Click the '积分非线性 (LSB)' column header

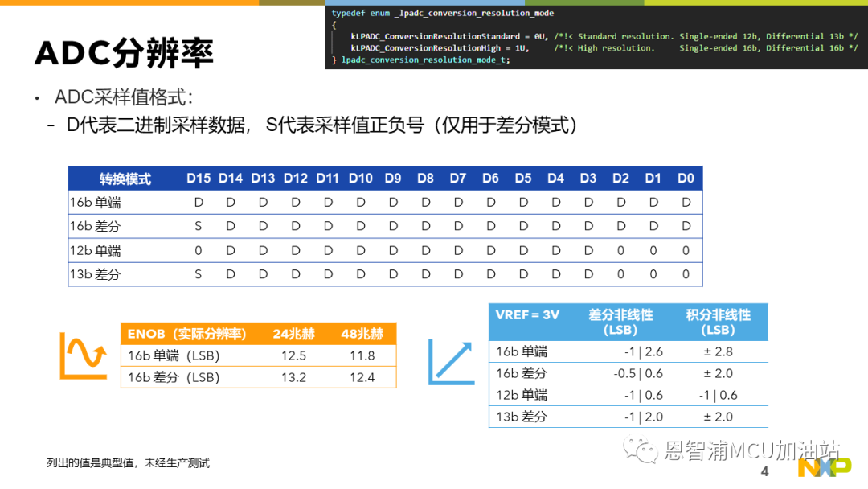pos(718,323)
